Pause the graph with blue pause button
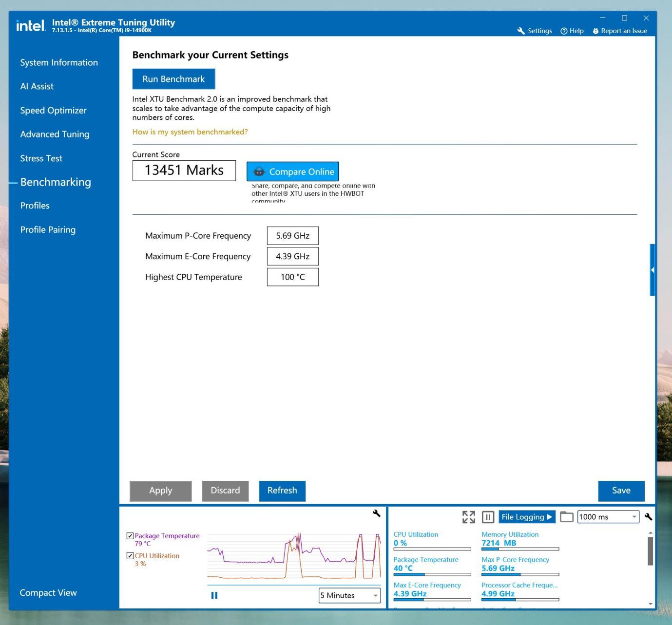The width and height of the screenshot is (672, 625). (x=214, y=595)
